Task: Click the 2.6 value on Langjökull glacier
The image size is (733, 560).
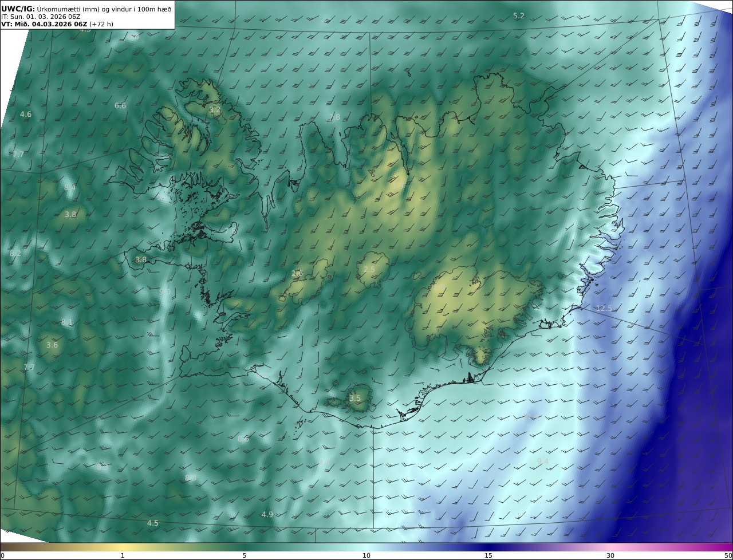Action: coord(297,274)
